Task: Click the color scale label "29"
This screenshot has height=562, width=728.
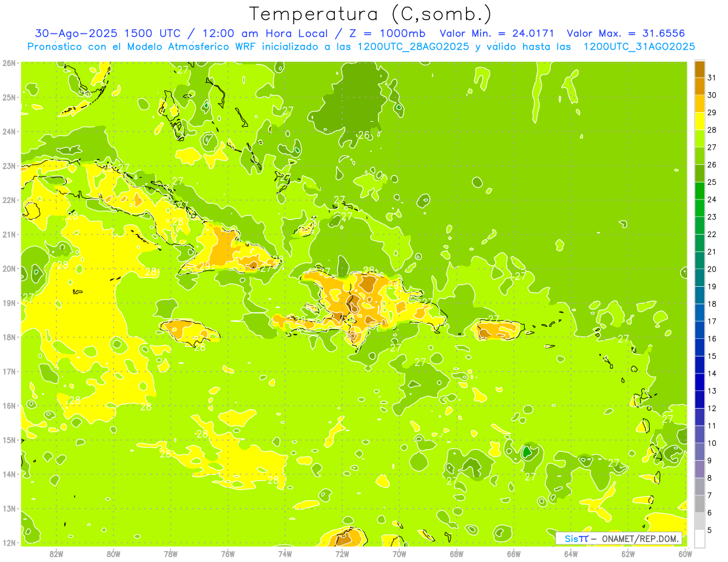Action: click(712, 112)
